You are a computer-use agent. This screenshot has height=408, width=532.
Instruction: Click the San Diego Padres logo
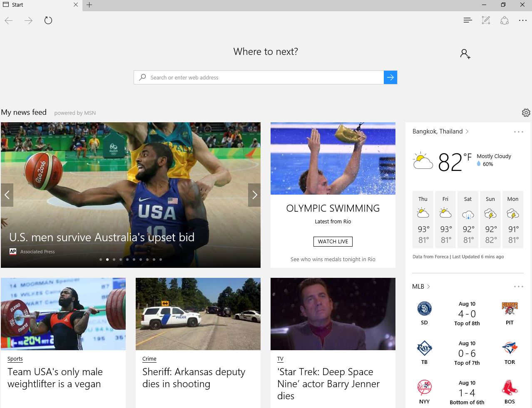click(424, 309)
